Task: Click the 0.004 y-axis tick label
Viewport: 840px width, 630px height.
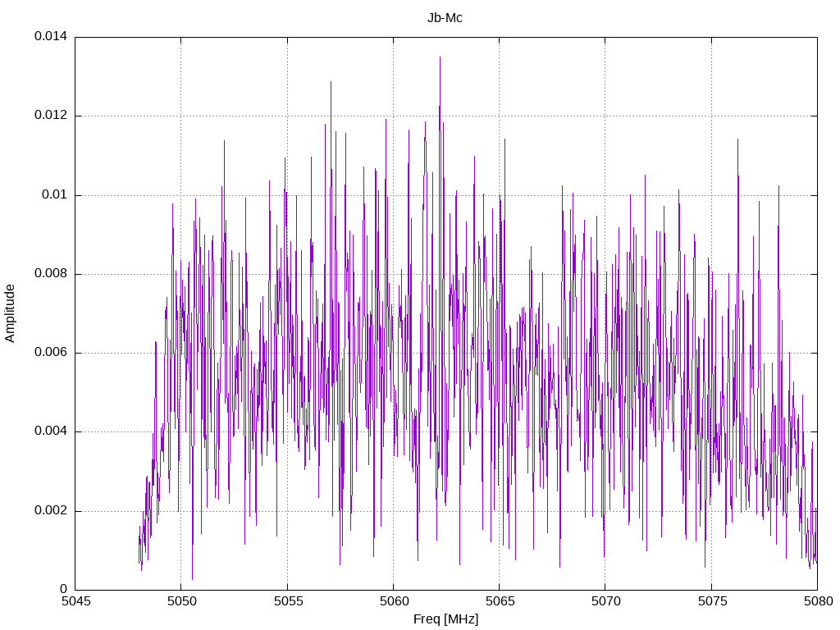Action: (51, 431)
